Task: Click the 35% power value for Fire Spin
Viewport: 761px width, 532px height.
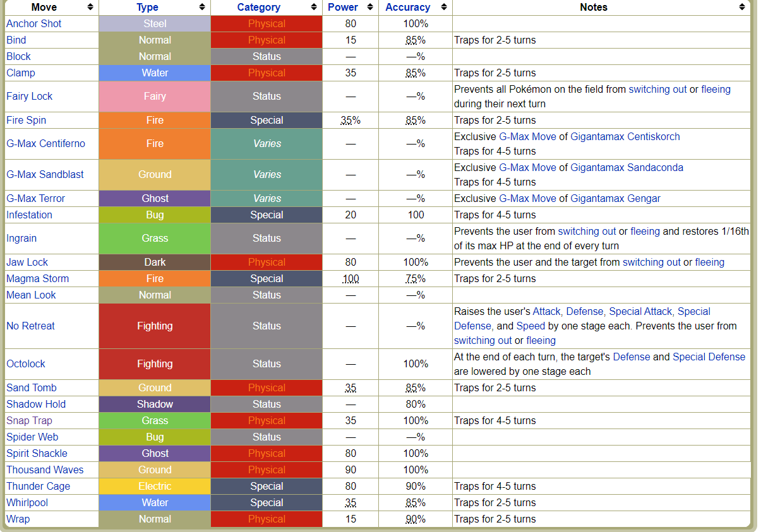Action: pos(351,120)
